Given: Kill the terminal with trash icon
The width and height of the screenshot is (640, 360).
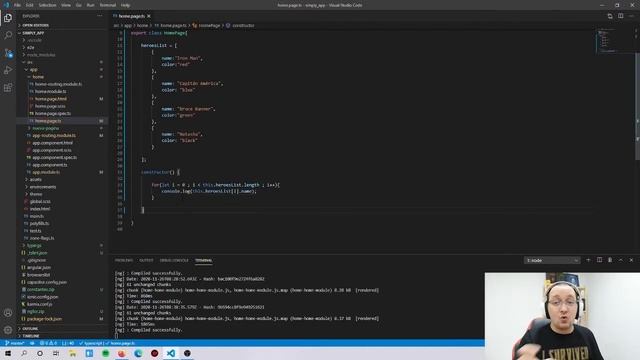Looking at the screenshot, I should (x=610, y=260).
